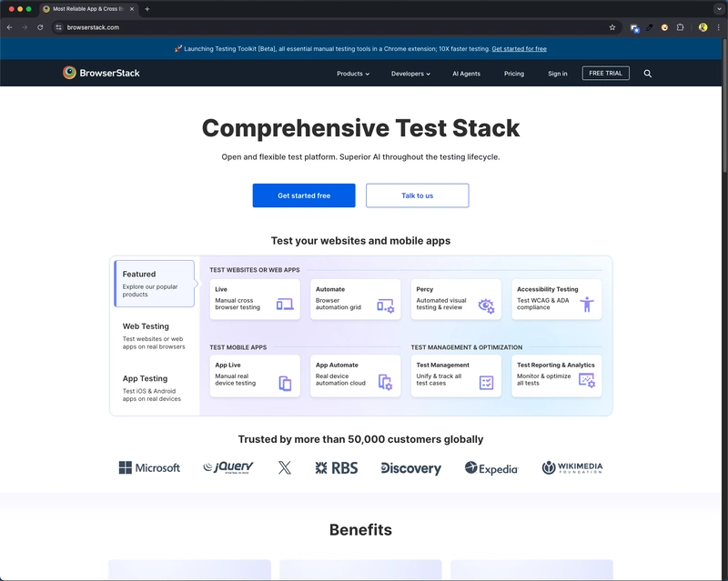Click the jQuery logo
The image size is (728, 581).
coord(228,467)
